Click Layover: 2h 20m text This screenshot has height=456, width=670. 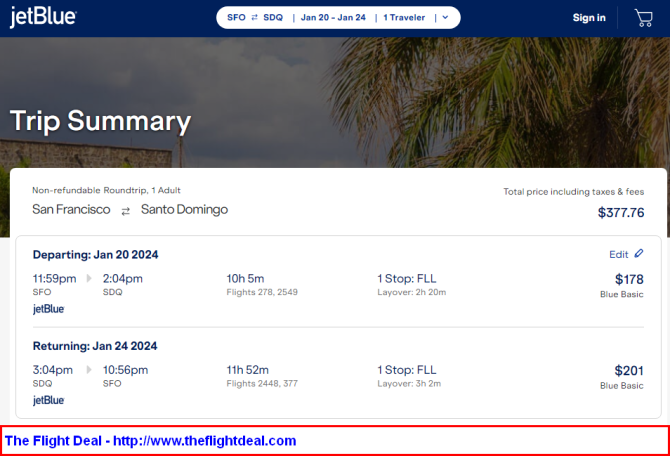pyautogui.click(x=411, y=292)
